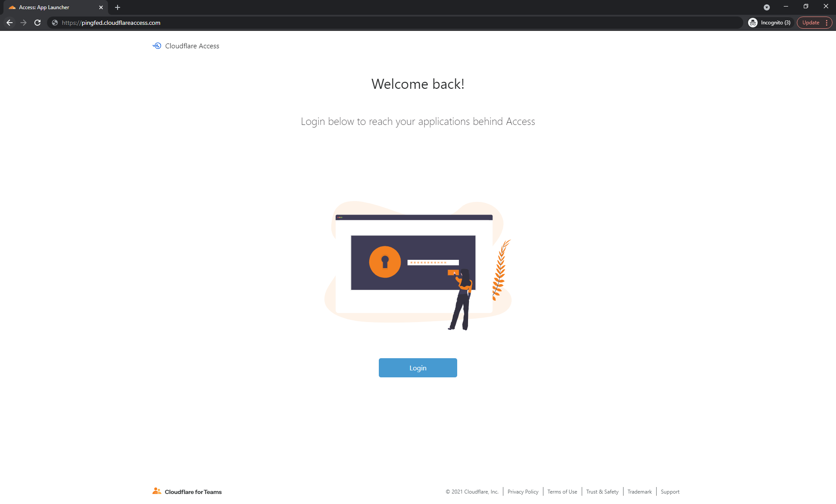Click the Login button
The height and width of the screenshot is (504, 836).
coord(418,368)
